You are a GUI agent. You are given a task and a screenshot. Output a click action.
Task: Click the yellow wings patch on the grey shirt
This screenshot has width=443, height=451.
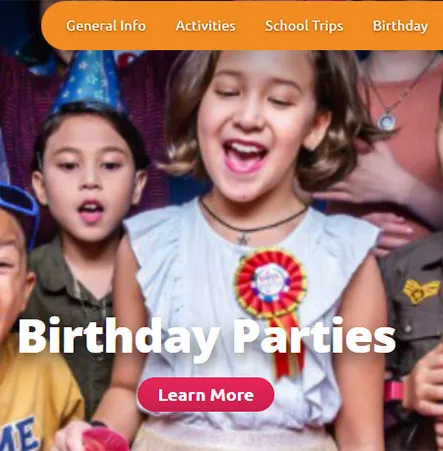coord(420,291)
